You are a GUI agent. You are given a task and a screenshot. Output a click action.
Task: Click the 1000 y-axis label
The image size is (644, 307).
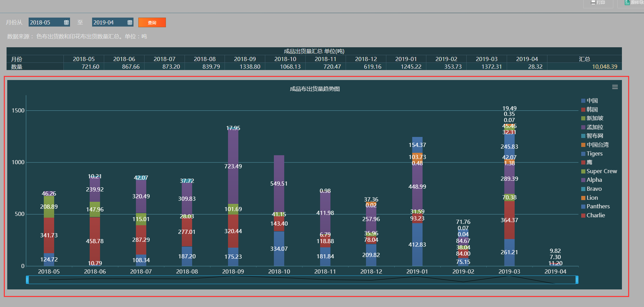point(18,162)
